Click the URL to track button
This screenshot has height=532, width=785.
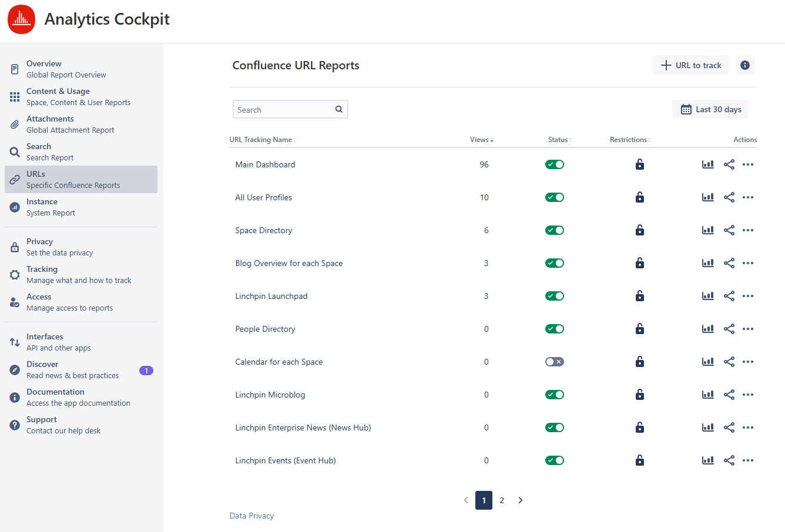pyautogui.click(x=690, y=65)
